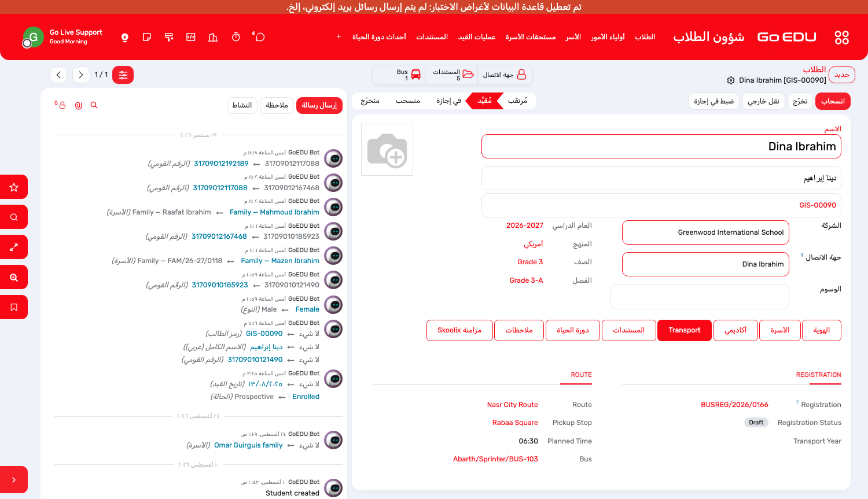The width and height of the screenshot is (868, 499).
Task: Click search icon in chatter panel
Action: (x=94, y=105)
